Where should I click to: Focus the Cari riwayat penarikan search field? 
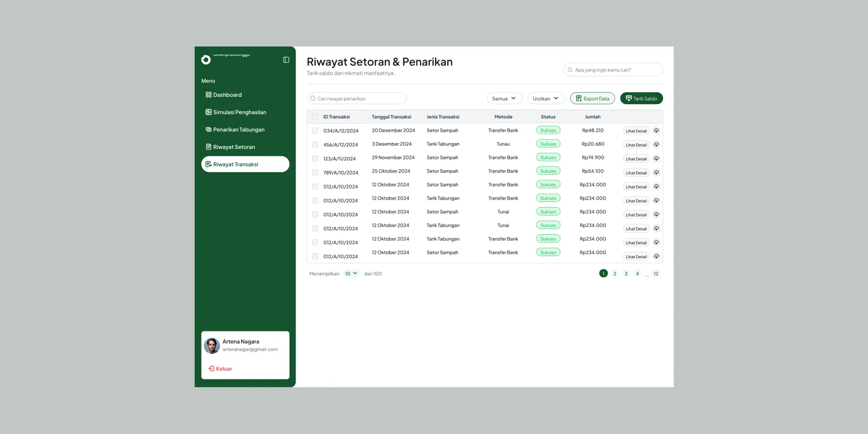357,99
